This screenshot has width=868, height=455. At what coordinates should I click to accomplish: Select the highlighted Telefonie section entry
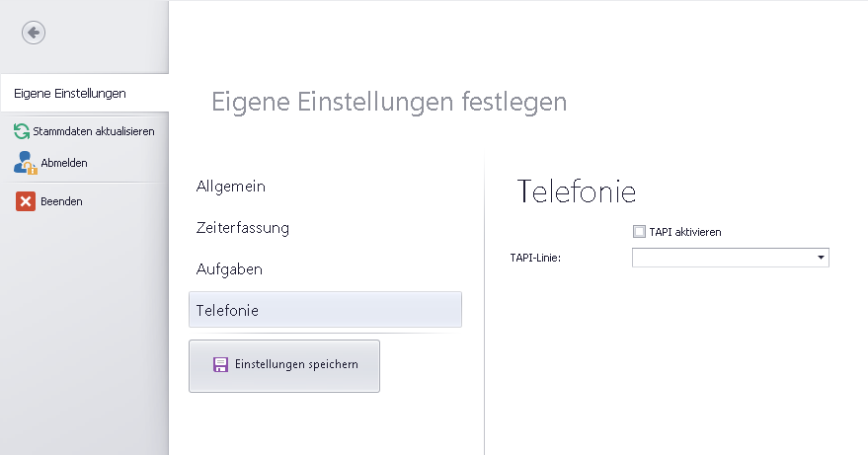click(x=228, y=311)
